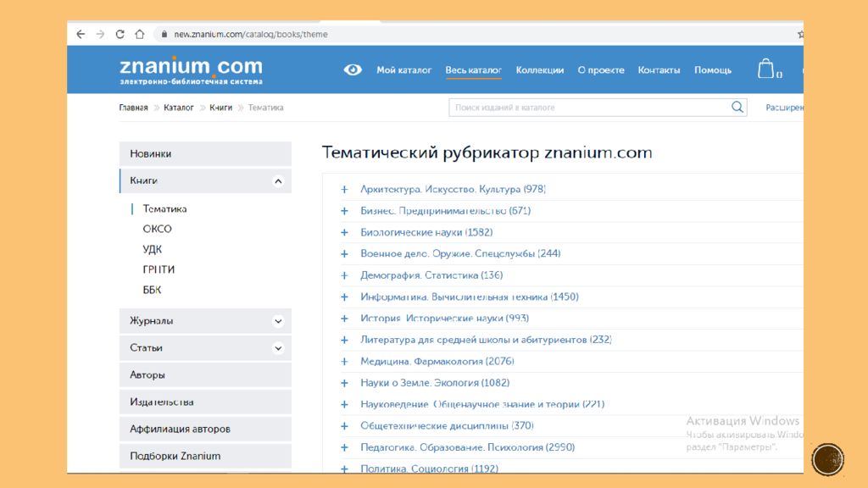Image resolution: width=868 pixels, height=488 pixels.
Task: Click the znanium.com logo
Action: coord(191,70)
